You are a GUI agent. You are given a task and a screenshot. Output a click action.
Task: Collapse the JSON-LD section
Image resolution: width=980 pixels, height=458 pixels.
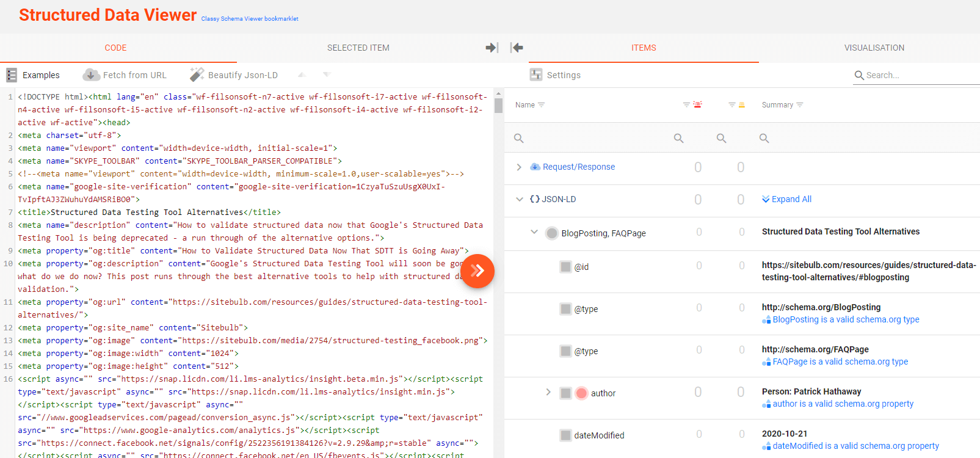pyautogui.click(x=520, y=199)
